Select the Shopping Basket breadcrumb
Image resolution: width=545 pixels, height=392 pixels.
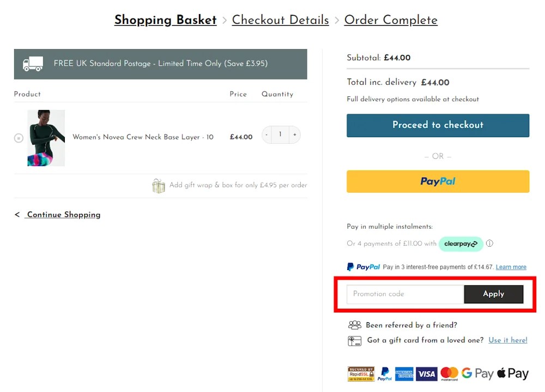point(165,20)
